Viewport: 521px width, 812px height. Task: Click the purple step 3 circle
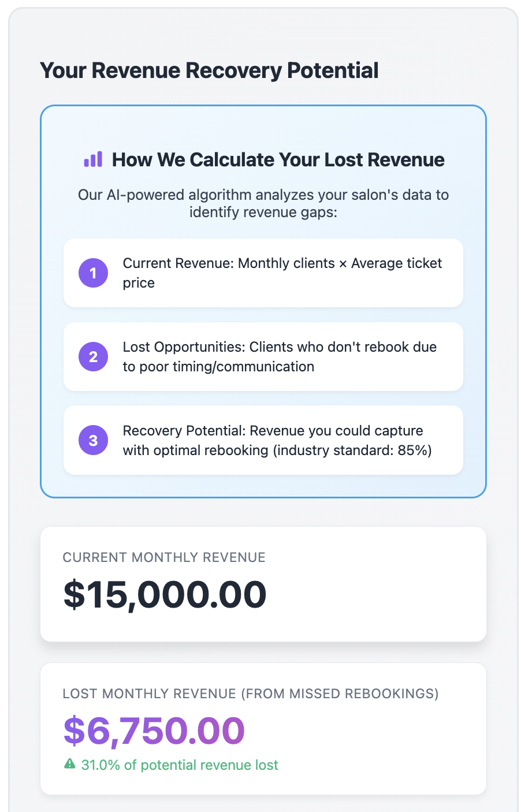point(93,441)
